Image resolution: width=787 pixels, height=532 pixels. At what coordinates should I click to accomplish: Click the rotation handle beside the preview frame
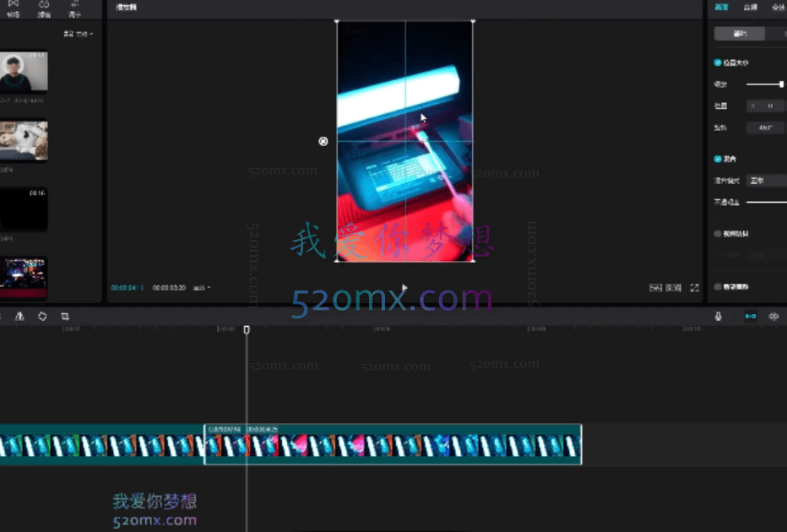[x=323, y=141]
